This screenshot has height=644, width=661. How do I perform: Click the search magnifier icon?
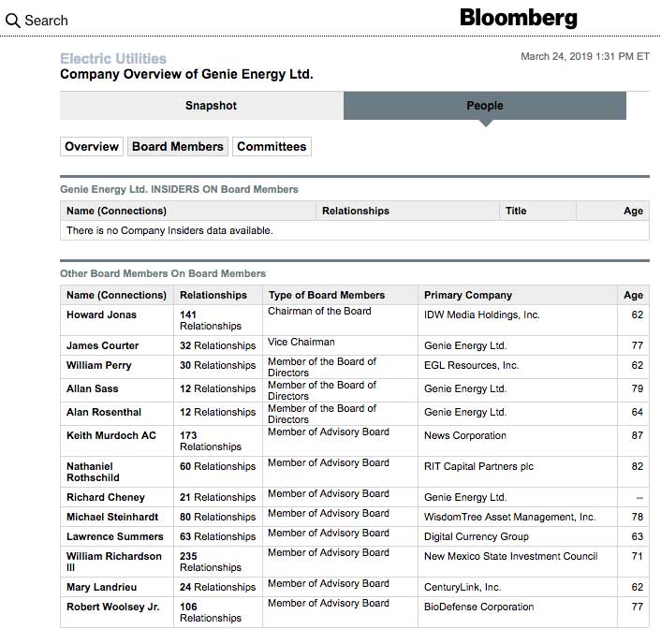13,21
